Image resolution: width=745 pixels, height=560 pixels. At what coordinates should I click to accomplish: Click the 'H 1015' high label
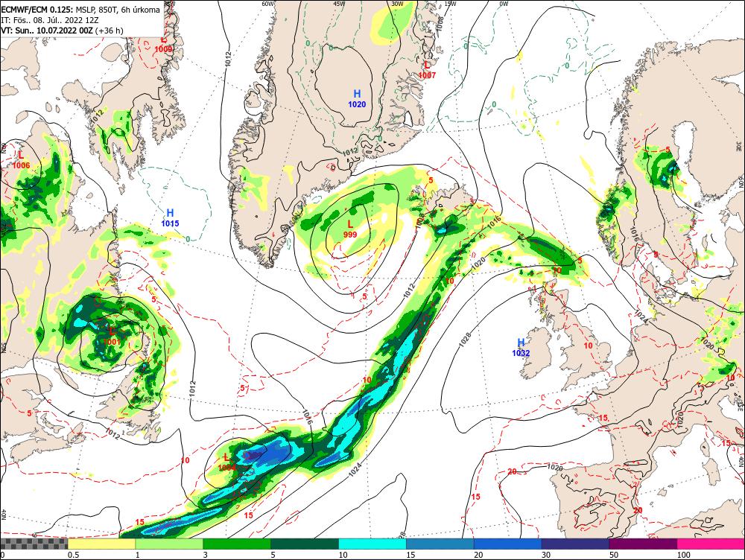click(x=170, y=218)
